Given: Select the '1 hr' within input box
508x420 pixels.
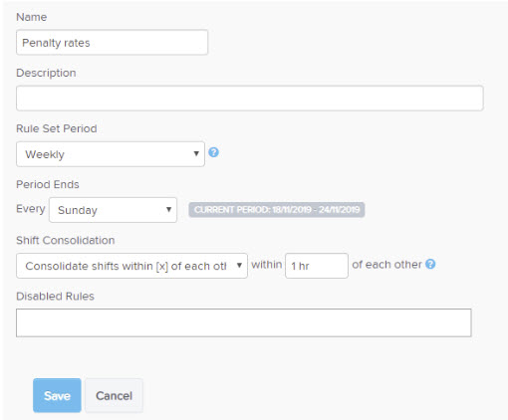Looking at the screenshot, I should pos(317,266).
